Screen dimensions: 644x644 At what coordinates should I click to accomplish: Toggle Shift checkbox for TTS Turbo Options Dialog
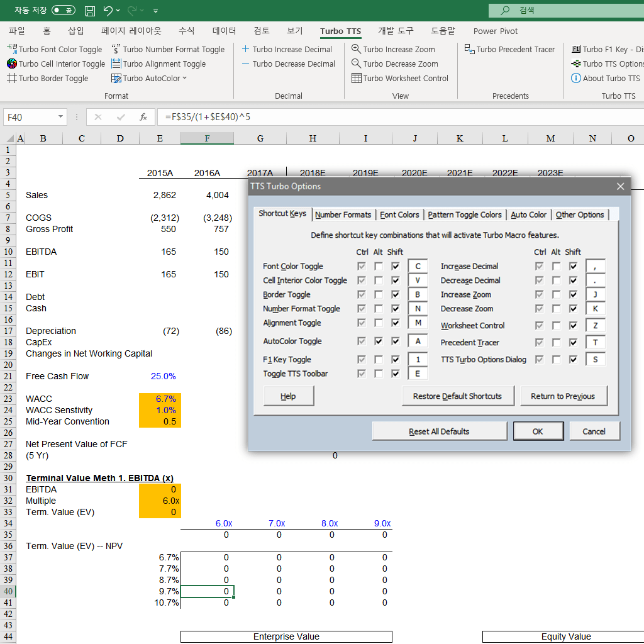pyautogui.click(x=573, y=359)
